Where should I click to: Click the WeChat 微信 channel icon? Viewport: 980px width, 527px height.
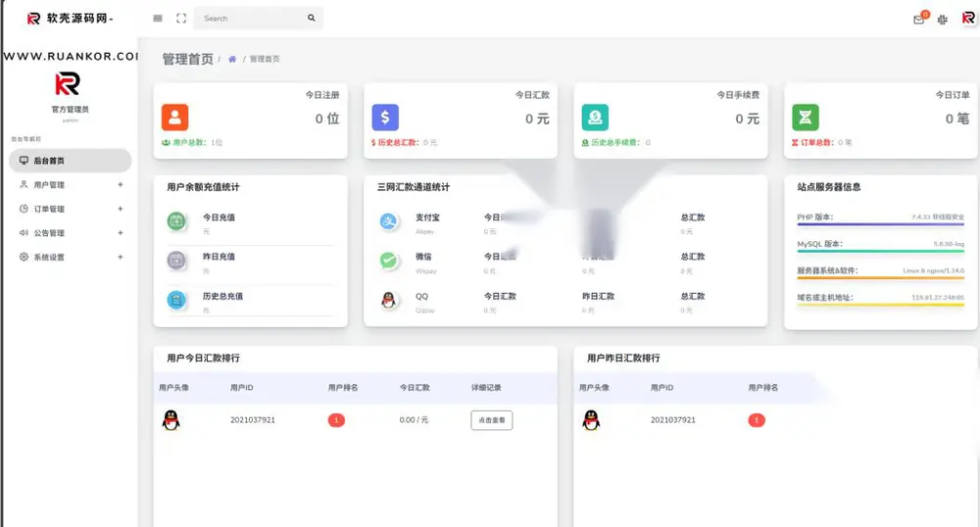tap(388, 261)
